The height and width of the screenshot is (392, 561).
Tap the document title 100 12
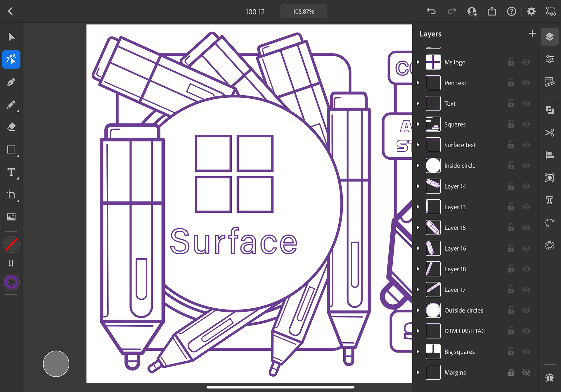(255, 12)
